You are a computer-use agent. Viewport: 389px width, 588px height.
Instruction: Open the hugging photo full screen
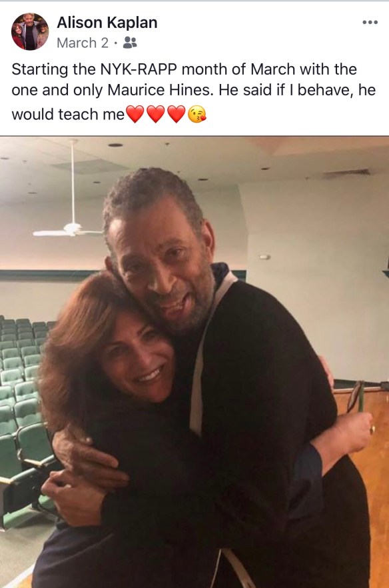(x=195, y=362)
